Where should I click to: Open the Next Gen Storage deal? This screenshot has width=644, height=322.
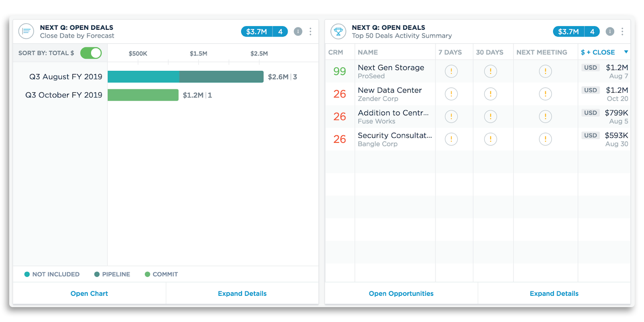coord(391,68)
